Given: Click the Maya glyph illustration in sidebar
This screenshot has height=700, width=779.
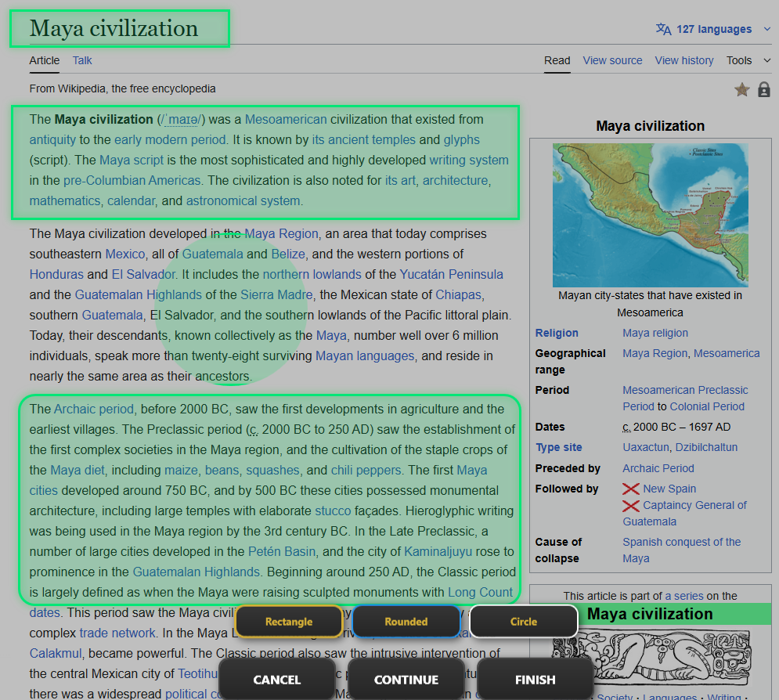Looking at the screenshot, I should click(651, 657).
